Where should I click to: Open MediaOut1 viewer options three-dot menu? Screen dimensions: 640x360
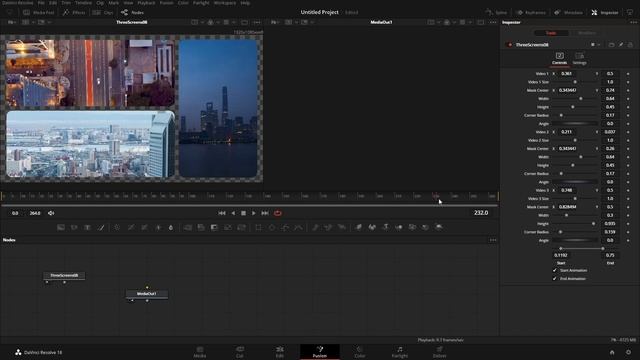pos(493,22)
